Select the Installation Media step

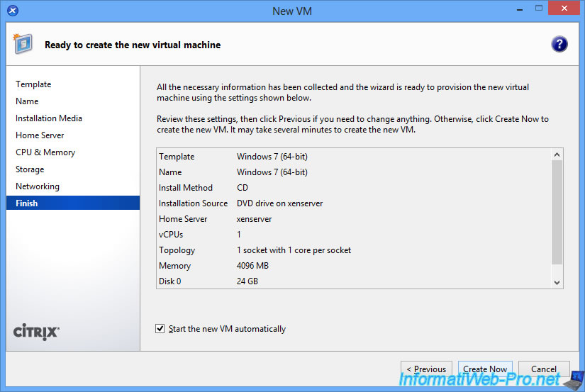(49, 118)
